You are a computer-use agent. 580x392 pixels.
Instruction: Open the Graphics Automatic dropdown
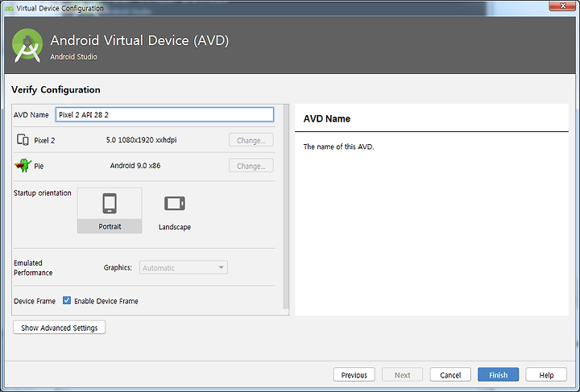183,267
